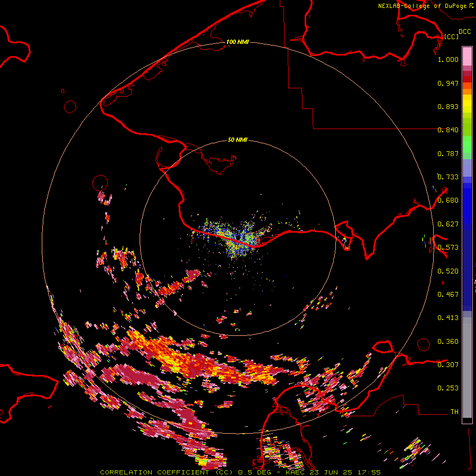Click the 0.787 scale value
The image size is (476, 476).
[448, 153]
